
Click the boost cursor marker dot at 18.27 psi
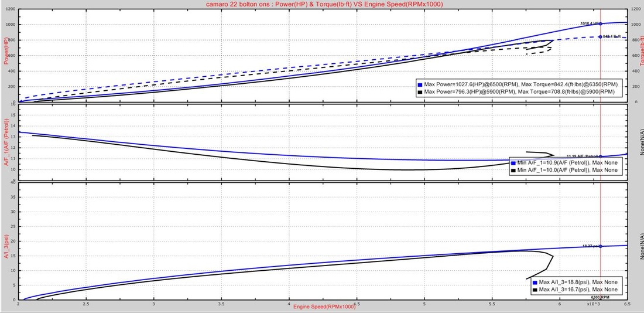(601, 246)
